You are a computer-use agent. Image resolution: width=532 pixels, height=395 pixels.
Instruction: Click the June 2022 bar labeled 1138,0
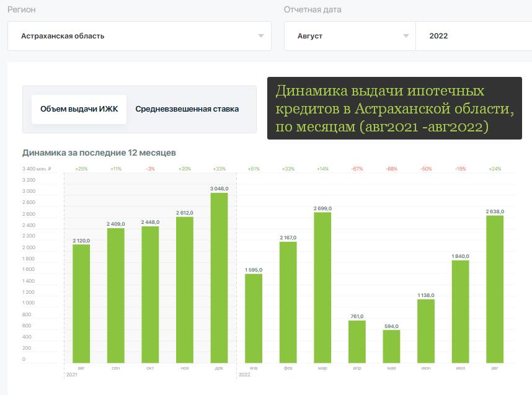coord(426,331)
